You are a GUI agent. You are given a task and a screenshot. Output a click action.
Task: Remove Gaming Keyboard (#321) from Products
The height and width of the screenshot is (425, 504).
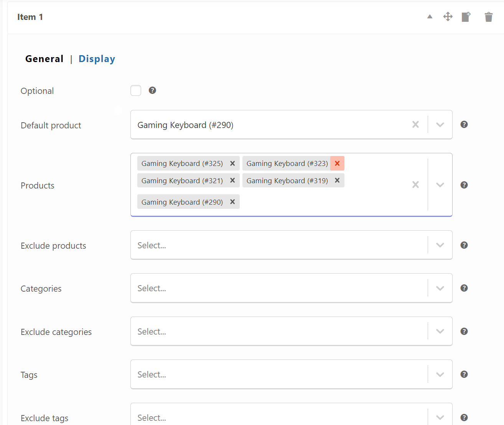pyautogui.click(x=232, y=181)
